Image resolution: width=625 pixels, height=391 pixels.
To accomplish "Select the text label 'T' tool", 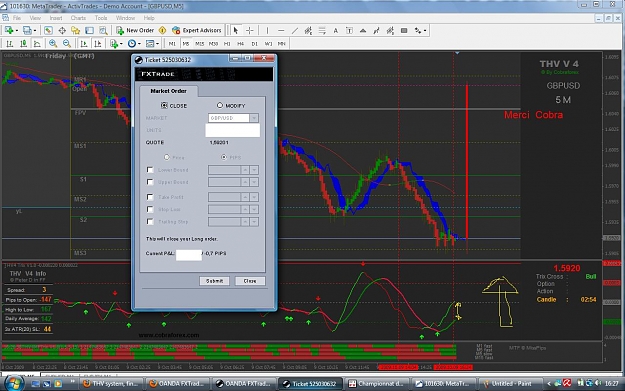I will [349, 30].
